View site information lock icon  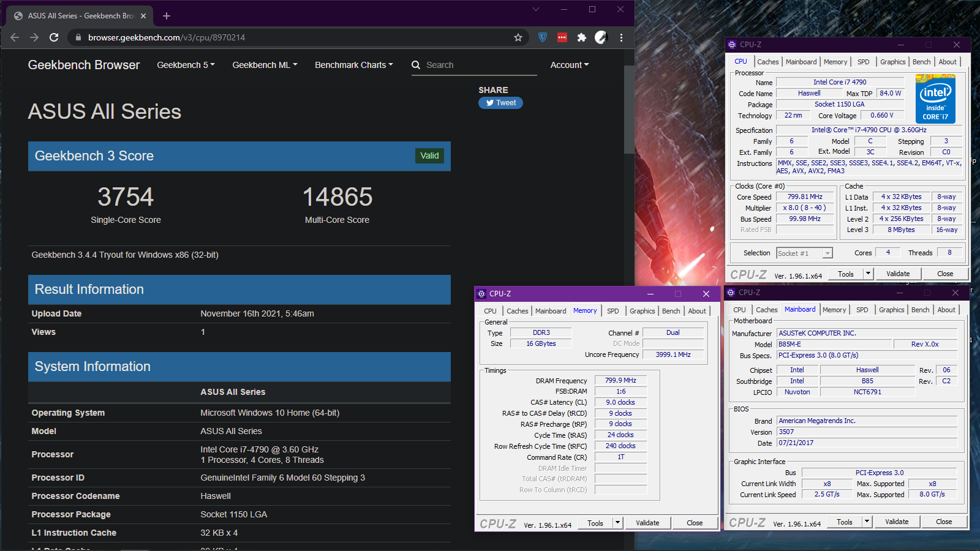click(78, 37)
